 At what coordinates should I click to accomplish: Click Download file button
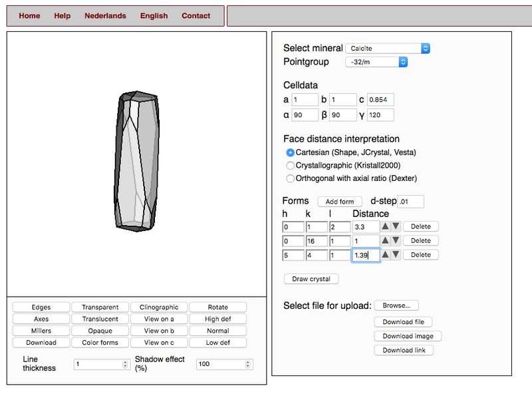tap(404, 322)
